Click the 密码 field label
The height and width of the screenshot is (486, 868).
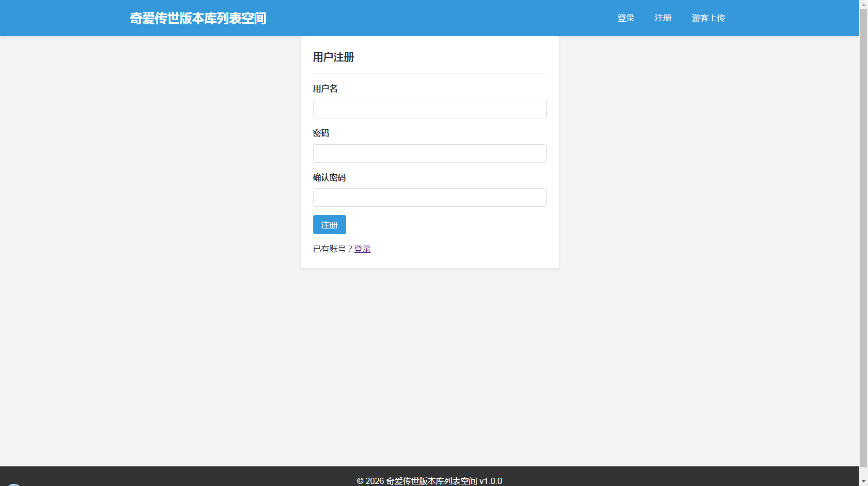point(321,133)
